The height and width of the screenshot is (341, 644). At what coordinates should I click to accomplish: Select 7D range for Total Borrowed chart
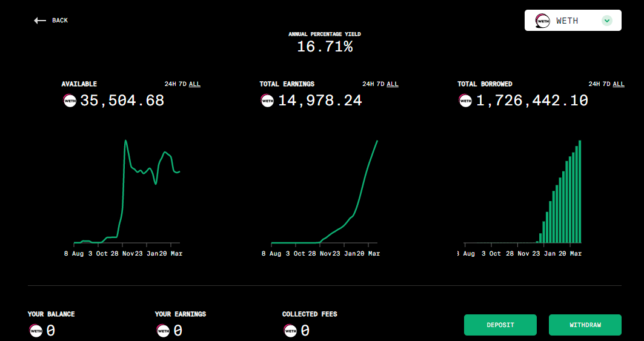pyautogui.click(x=606, y=84)
